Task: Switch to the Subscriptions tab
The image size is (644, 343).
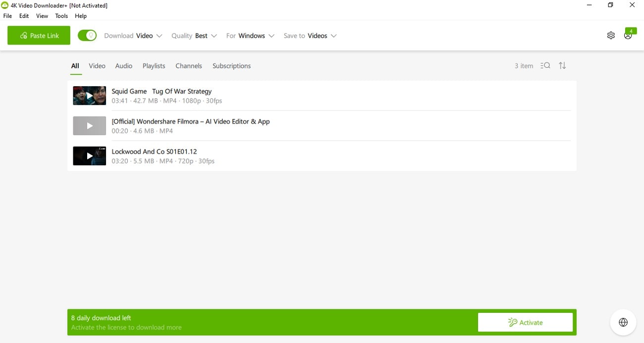Action: tap(232, 66)
